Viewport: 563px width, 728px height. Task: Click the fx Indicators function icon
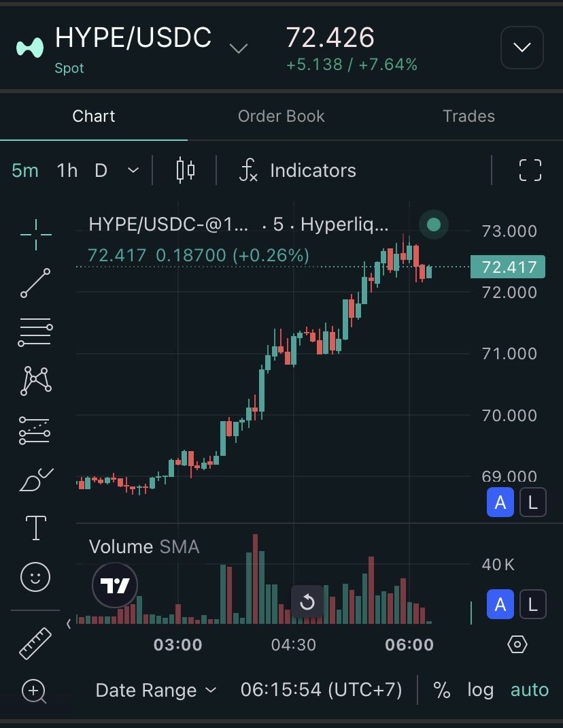[248, 170]
